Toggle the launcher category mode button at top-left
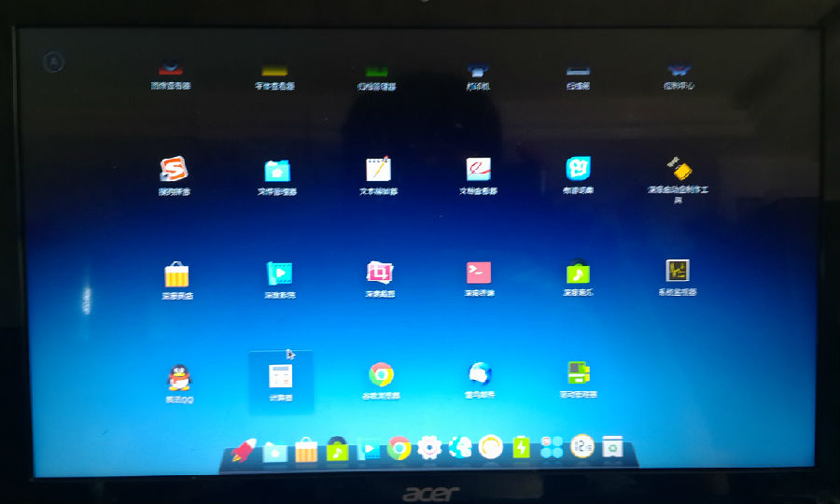This screenshot has height=504, width=840. tap(54, 63)
